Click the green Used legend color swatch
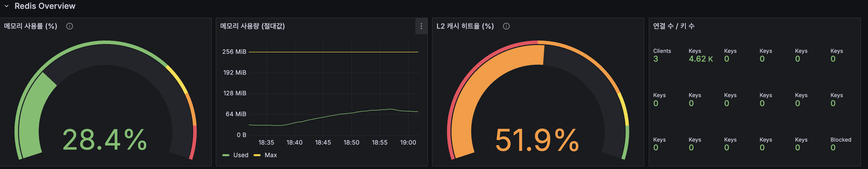868x169 pixels. 226,155
